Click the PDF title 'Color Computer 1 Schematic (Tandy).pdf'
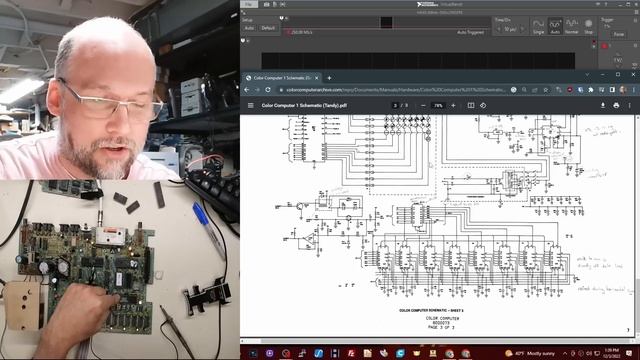The height and width of the screenshot is (360, 640). pos(304,105)
